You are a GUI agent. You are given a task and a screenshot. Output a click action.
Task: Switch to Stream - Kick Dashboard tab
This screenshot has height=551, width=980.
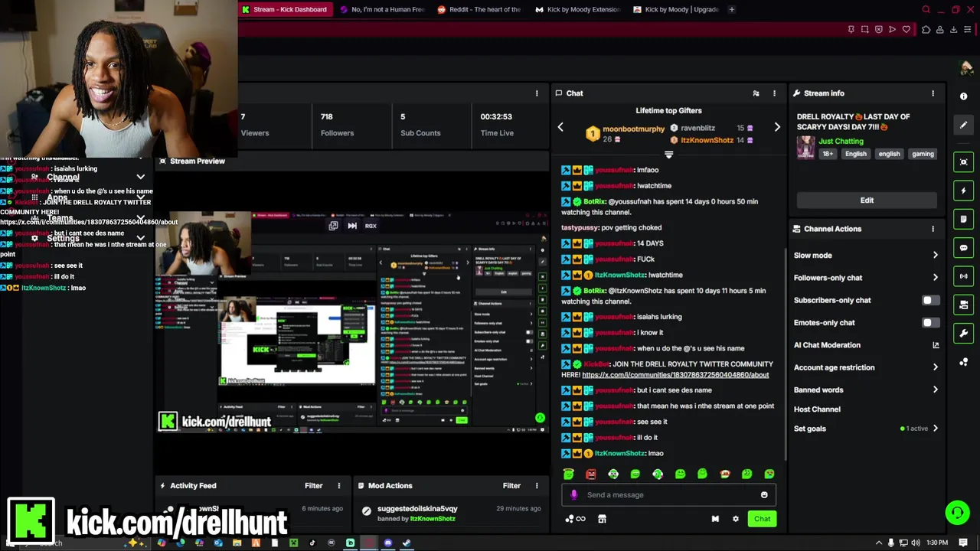click(x=285, y=10)
